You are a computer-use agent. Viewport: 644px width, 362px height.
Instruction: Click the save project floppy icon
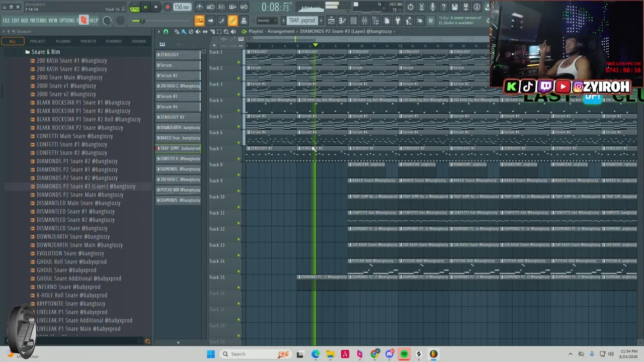click(454, 7)
